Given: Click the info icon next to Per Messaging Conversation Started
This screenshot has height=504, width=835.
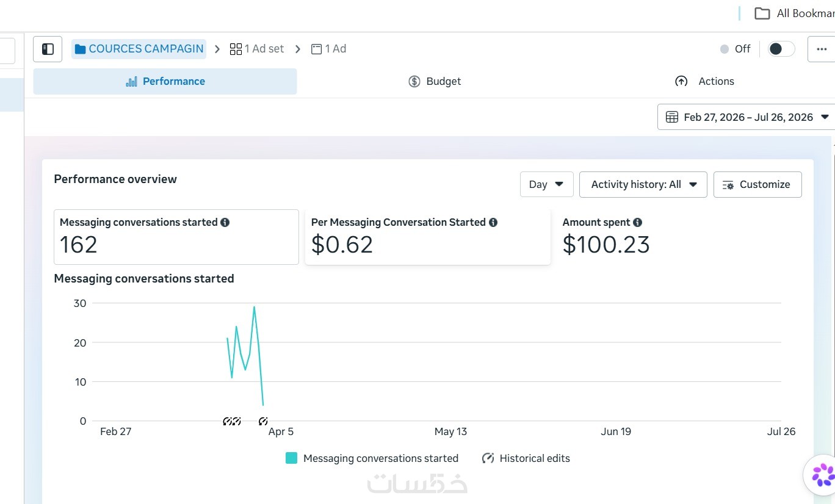Looking at the screenshot, I should tap(493, 223).
